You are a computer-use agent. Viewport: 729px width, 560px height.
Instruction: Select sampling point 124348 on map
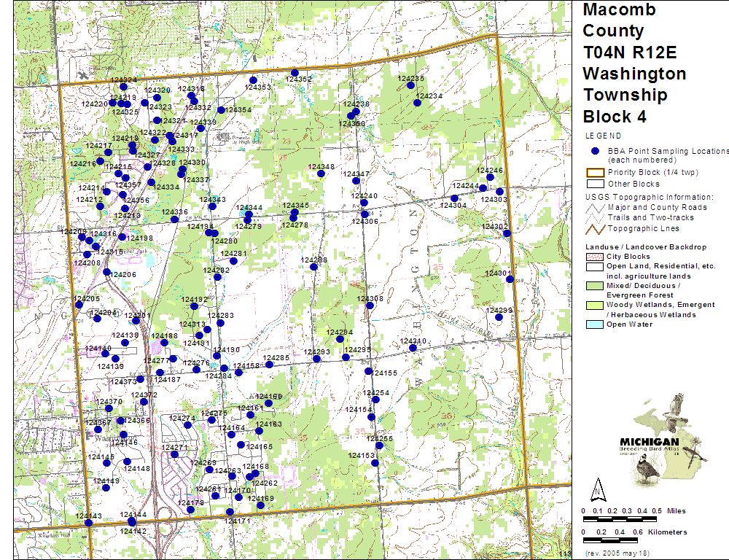(320, 174)
